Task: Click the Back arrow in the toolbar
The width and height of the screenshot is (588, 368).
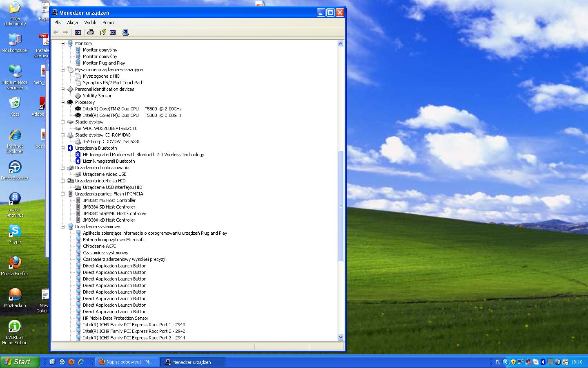Action: (x=56, y=32)
